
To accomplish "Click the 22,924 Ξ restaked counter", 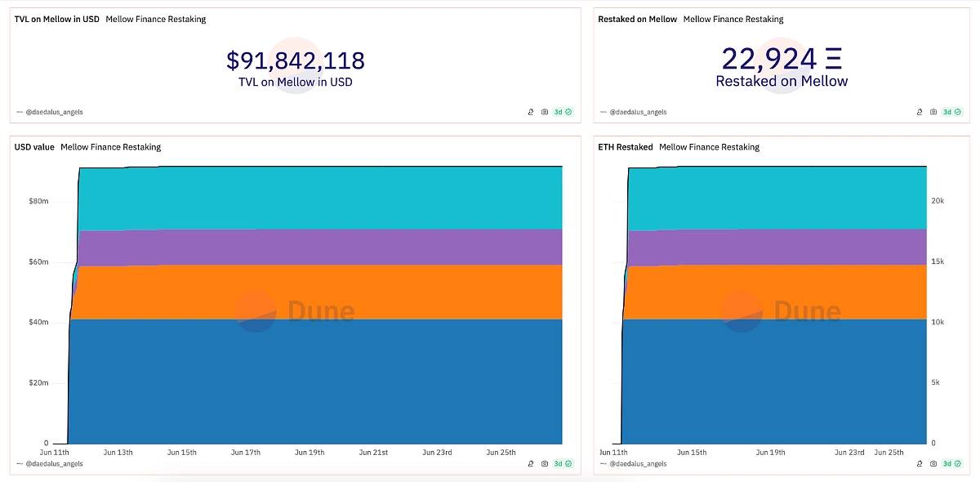I will pos(782,59).
